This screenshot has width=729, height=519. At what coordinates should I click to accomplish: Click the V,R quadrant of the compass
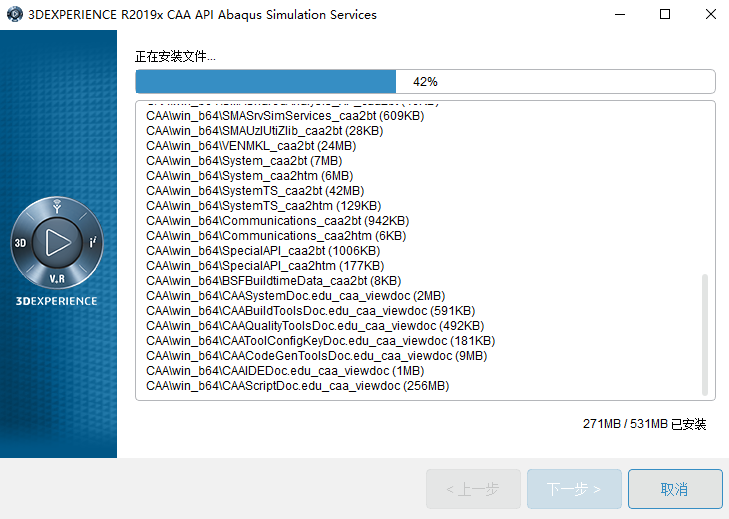tap(57, 277)
